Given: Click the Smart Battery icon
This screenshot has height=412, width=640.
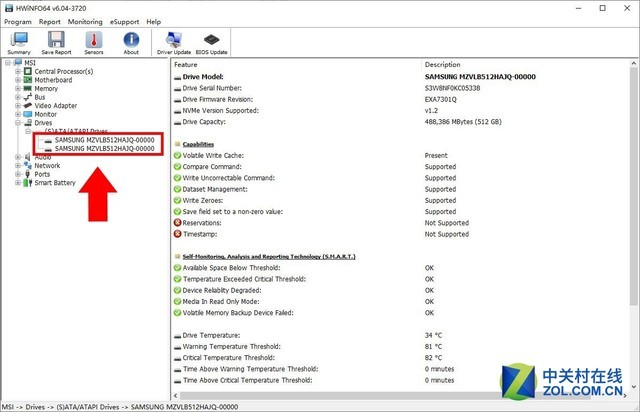Looking at the screenshot, I should (27, 183).
